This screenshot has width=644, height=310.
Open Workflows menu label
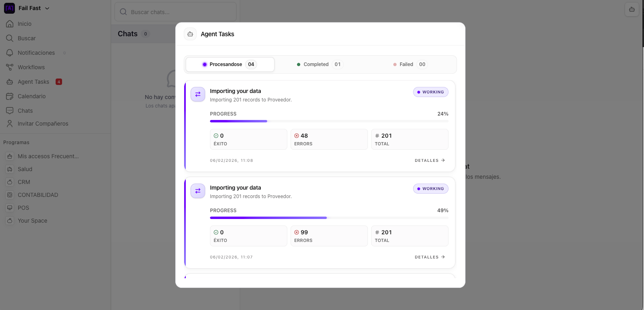31,67
